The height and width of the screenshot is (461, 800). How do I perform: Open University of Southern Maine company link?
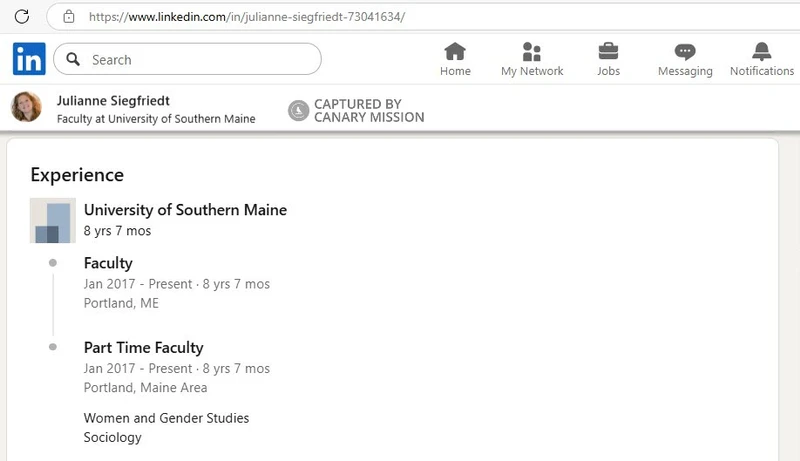(x=185, y=210)
